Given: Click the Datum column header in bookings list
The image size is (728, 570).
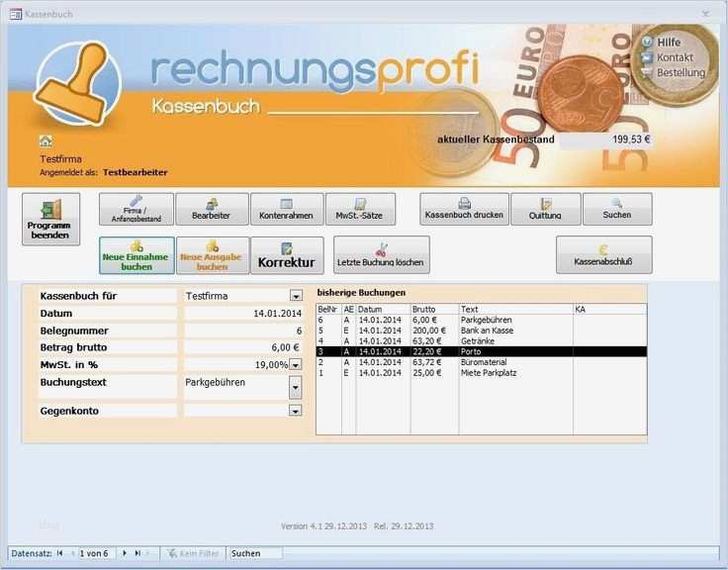Looking at the screenshot, I should 383,310.
